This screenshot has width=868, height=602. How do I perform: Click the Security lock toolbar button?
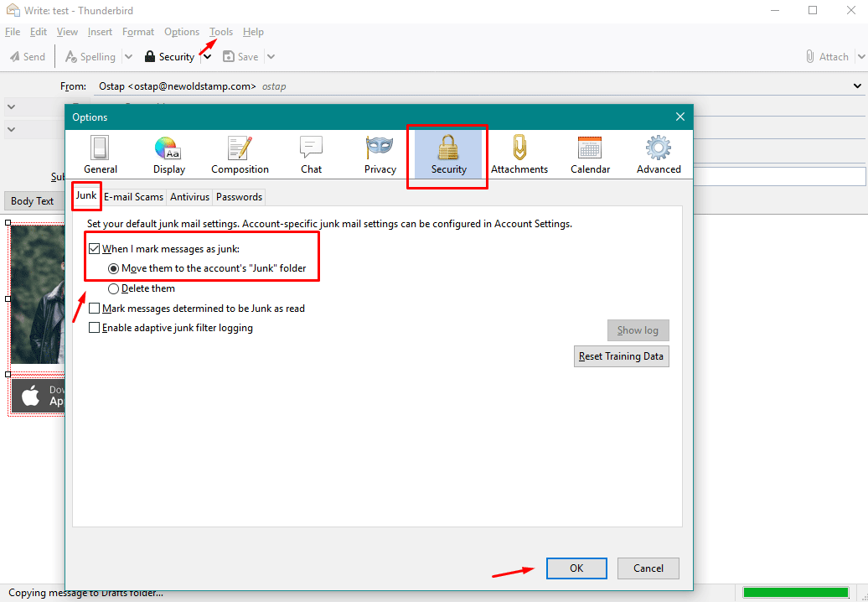(x=169, y=56)
